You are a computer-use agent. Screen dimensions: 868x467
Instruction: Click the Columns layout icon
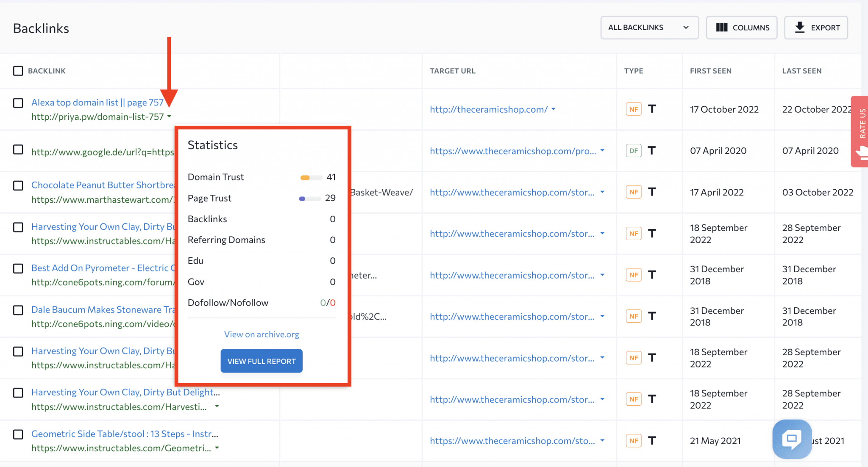722,27
